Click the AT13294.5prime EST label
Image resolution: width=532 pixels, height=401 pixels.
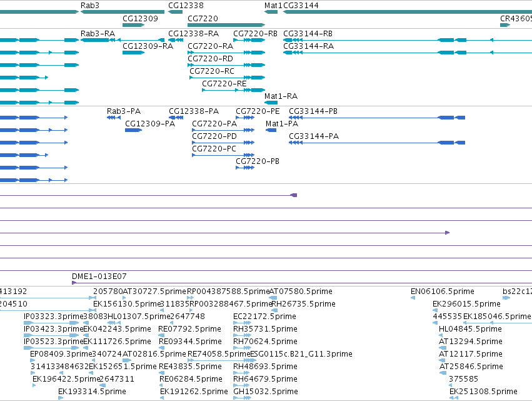471,341
